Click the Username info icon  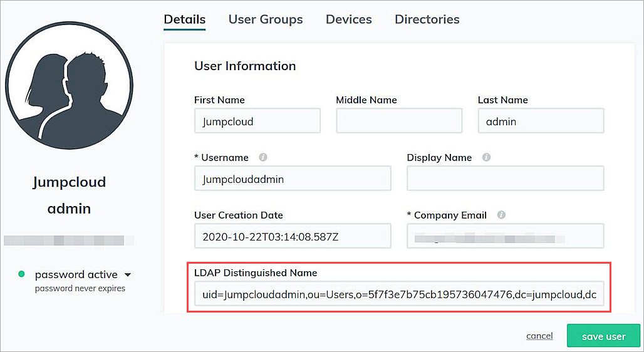tap(263, 157)
